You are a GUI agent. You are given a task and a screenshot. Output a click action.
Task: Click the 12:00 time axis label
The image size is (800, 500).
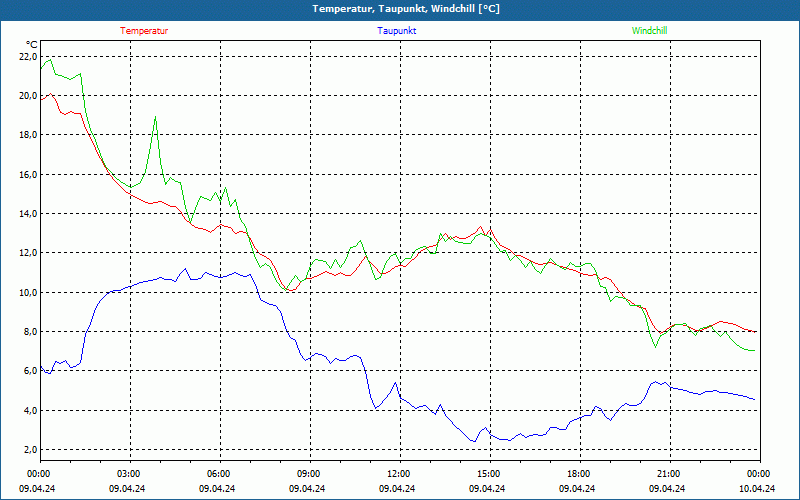coord(398,474)
